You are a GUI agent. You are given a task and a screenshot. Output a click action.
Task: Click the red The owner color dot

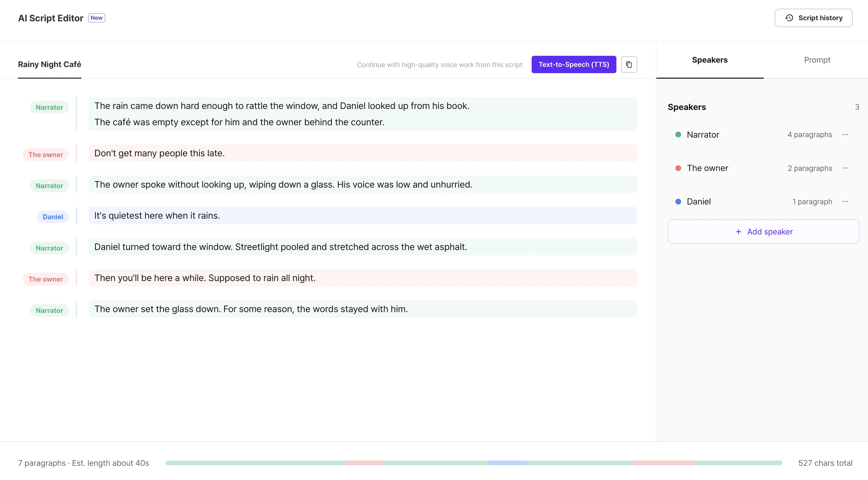pyautogui.click(x=678, y=168)
